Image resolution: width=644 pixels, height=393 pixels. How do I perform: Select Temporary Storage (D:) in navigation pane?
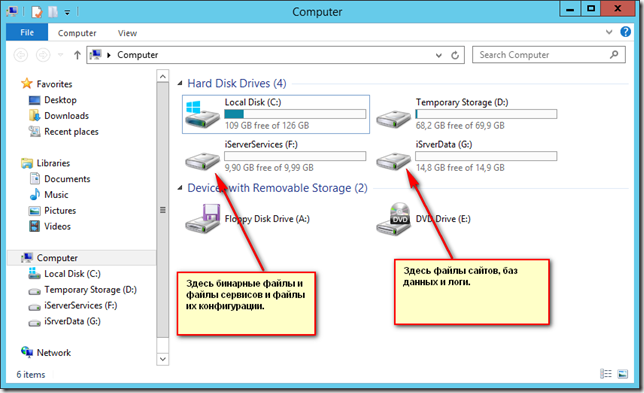pyautogui.click(x=90, y=290)
